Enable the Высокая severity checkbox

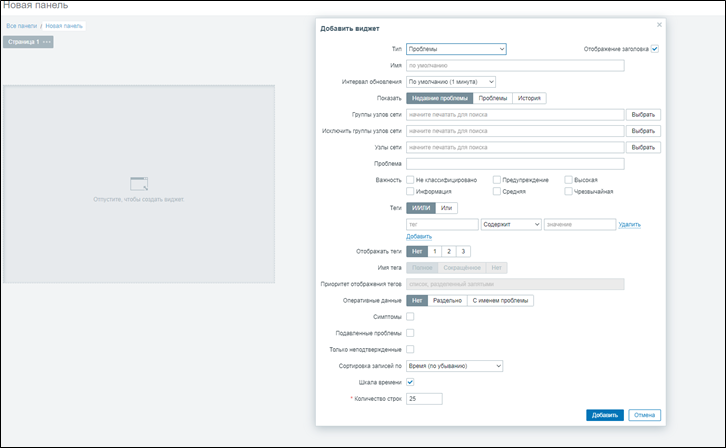pyautogui.click(x=568, y=179)
